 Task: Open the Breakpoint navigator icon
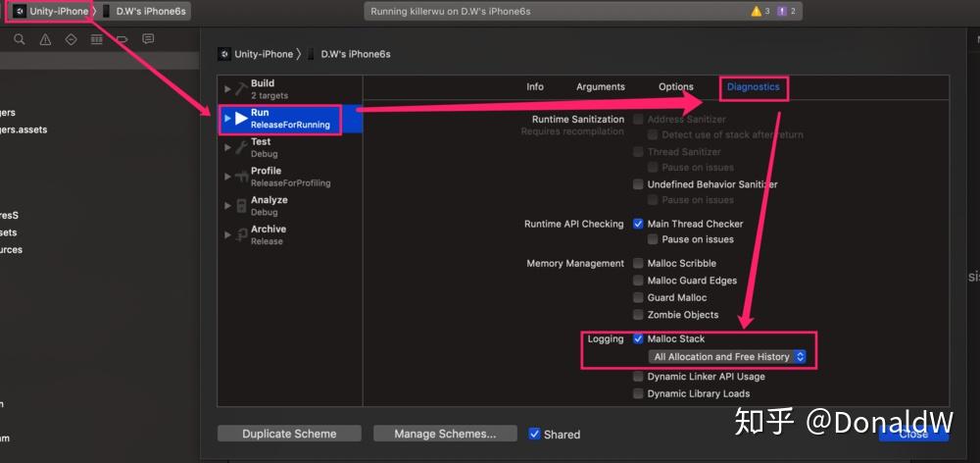pos(122,39)
